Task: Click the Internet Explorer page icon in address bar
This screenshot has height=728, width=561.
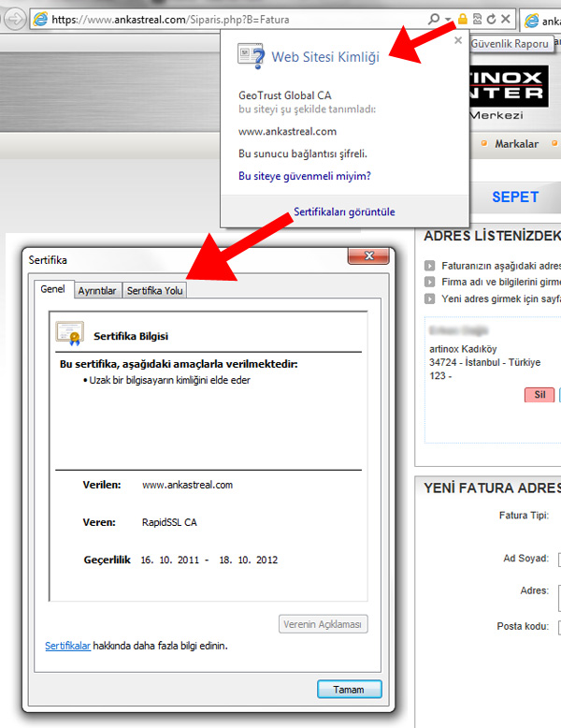Action: pos(41,20)
